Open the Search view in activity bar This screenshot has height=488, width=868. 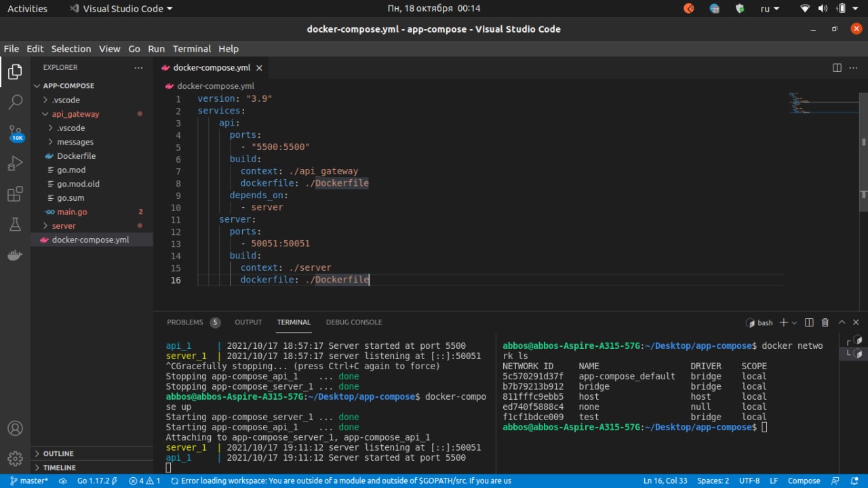pyautogui.click(x=15, y=102)
